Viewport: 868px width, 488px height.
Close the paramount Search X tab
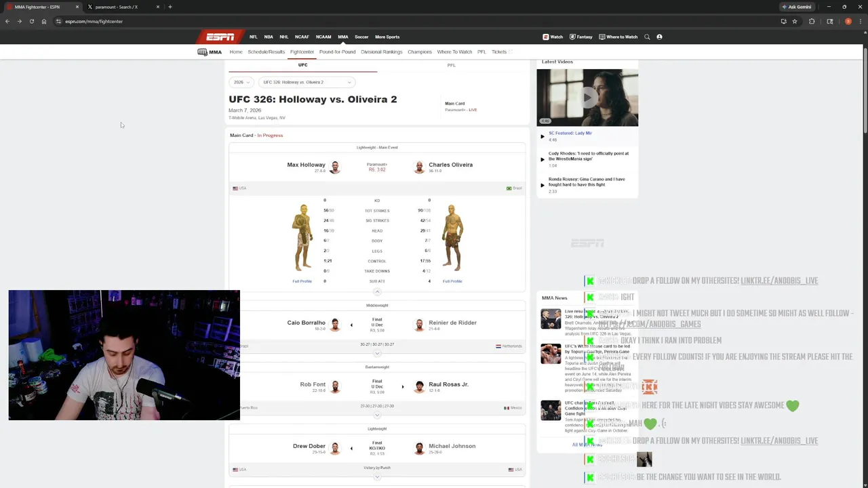tap(157, 7)
